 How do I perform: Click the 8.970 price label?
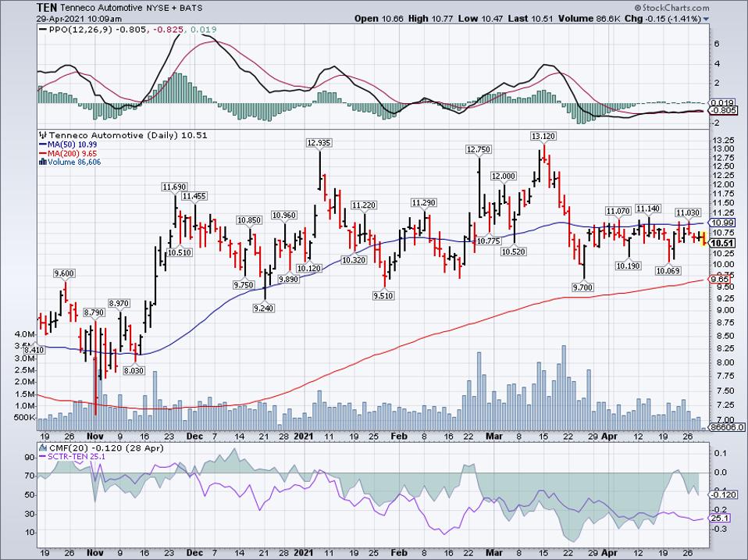tap(119, 303)
